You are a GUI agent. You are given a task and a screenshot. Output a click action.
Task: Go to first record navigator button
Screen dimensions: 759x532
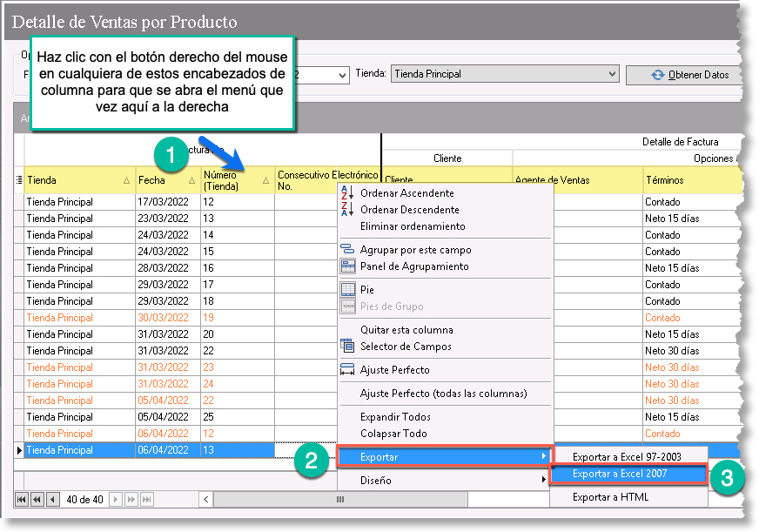pos(22,499)
